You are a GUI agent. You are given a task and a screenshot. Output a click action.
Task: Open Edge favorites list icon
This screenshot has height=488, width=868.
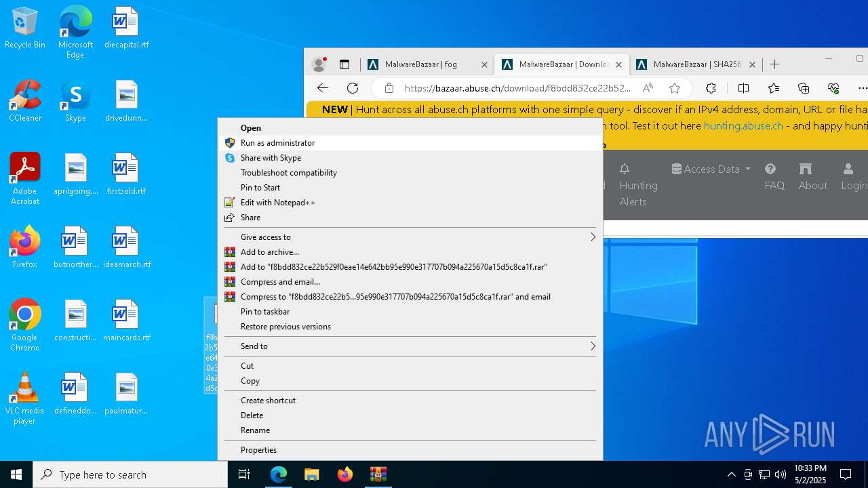coord(774,88)
